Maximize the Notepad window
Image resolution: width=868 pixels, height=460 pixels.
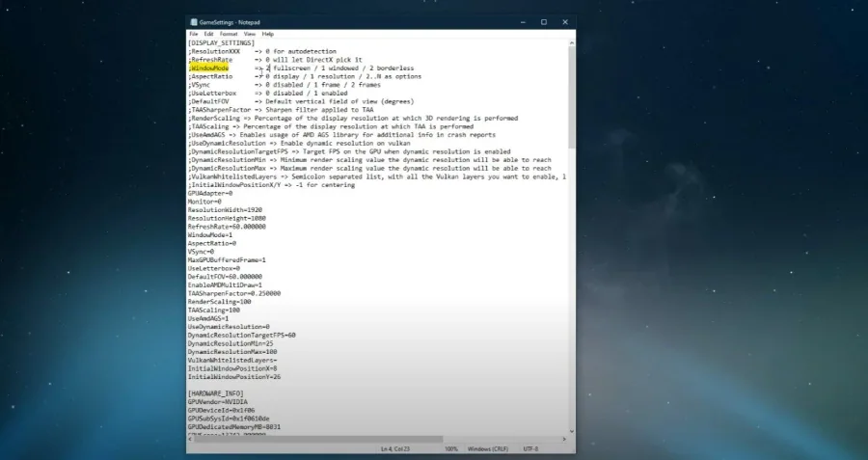[x=544, y=22]
